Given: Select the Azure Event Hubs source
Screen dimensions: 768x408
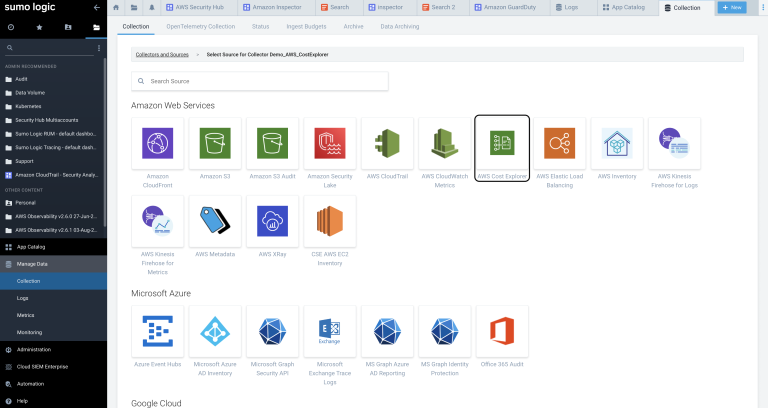Looking at the screenshot, I should click(x=157, y=331).
